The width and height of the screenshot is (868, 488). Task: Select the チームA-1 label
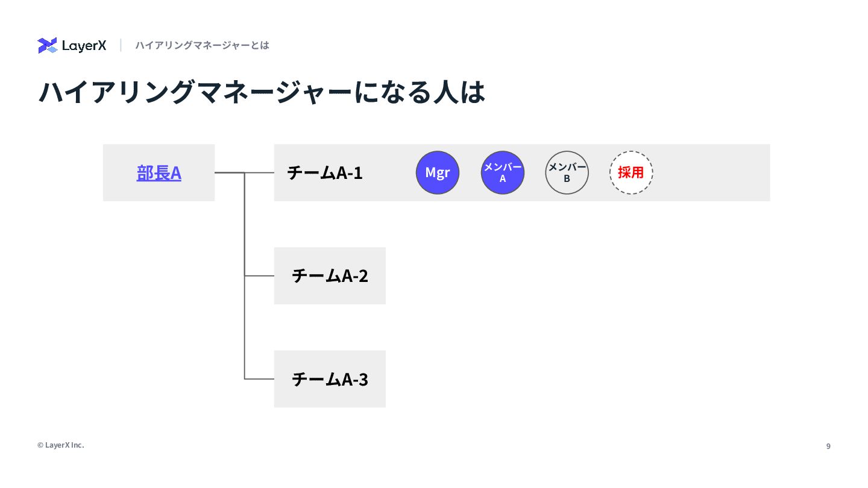click(325, 173)
